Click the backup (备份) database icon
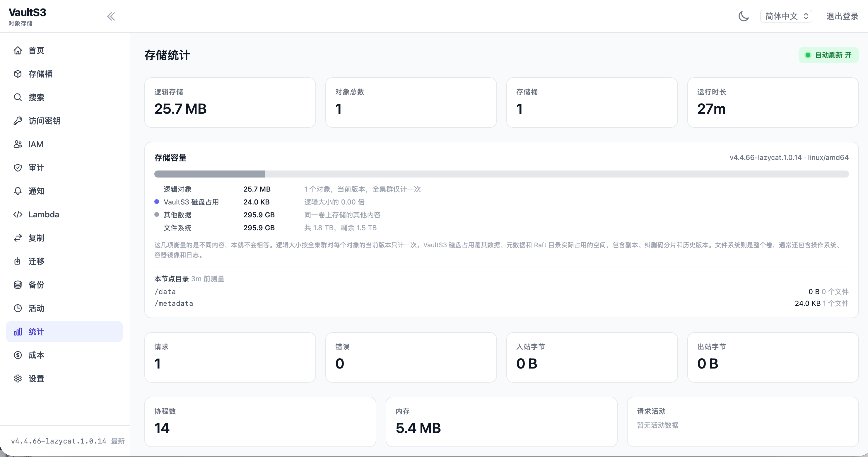The image size is (868, 457). (18, 285)
